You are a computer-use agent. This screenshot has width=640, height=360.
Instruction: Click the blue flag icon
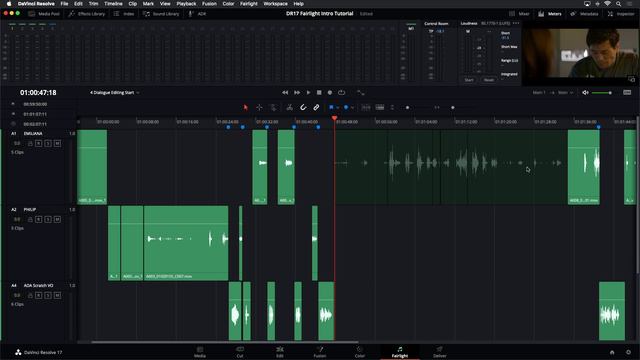tap(331, 107)
